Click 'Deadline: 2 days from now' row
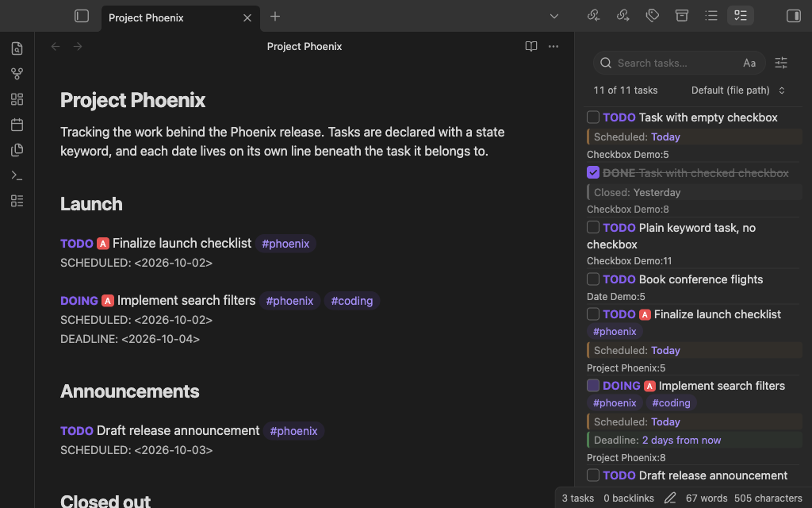The image size is (812, 508). coord(695,440)
